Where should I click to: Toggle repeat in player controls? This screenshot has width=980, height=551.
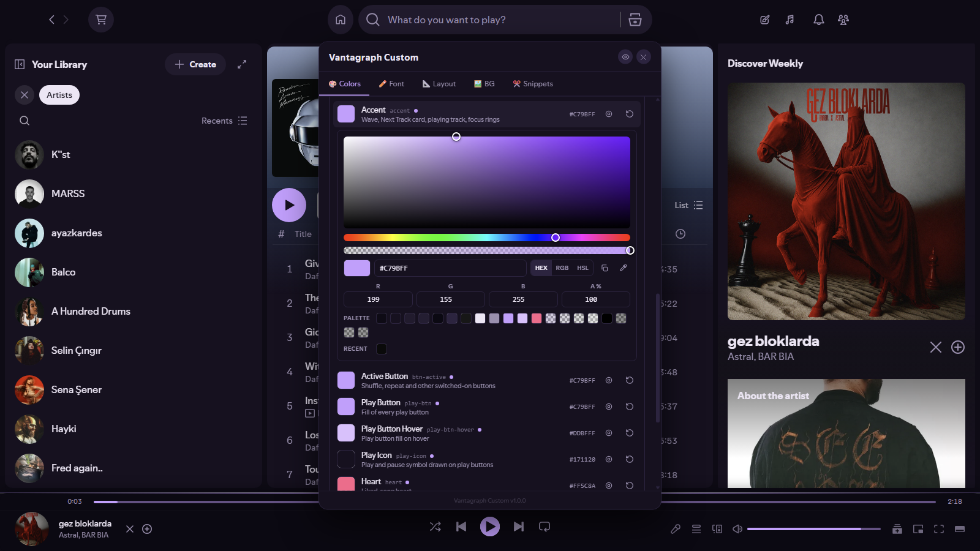coord(545,527)
